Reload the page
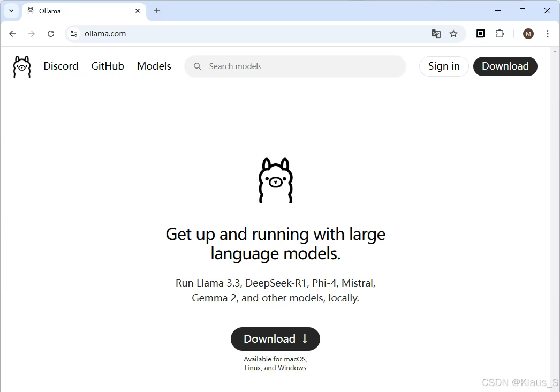560x392 pixels. point(51,34)
